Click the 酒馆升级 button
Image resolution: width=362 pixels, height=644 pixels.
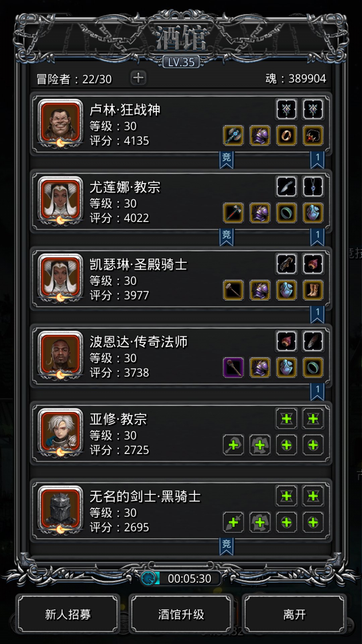181,614
